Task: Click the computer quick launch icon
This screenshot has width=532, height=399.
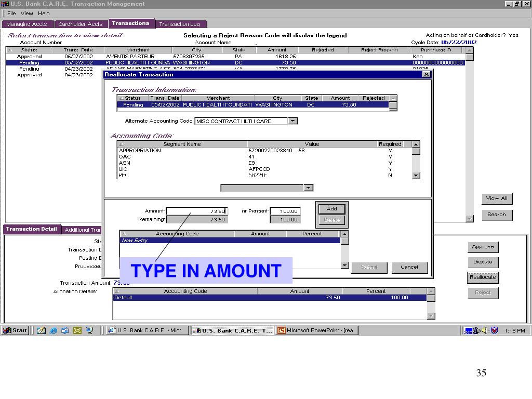Action: 89,330
